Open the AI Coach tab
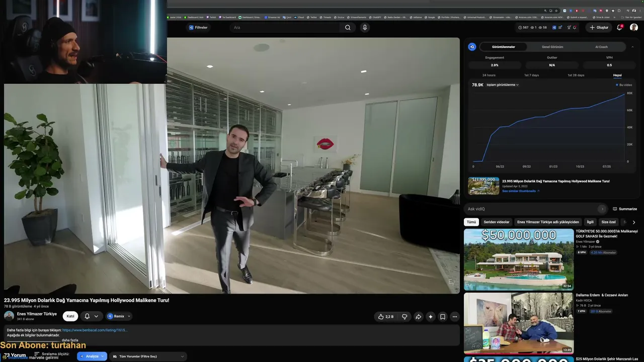 click(601, 47)
